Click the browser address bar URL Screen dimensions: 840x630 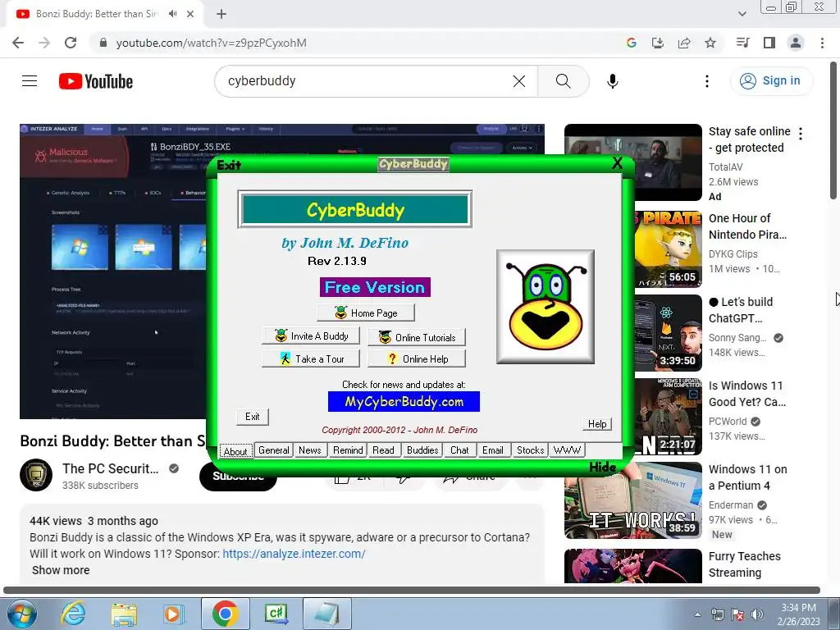(211, 43)
